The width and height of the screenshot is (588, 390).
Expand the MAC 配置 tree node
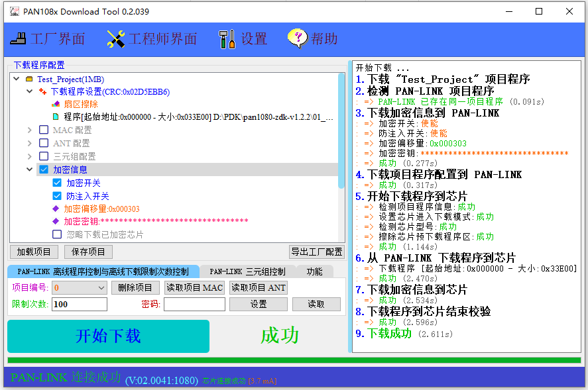(30, 130)
